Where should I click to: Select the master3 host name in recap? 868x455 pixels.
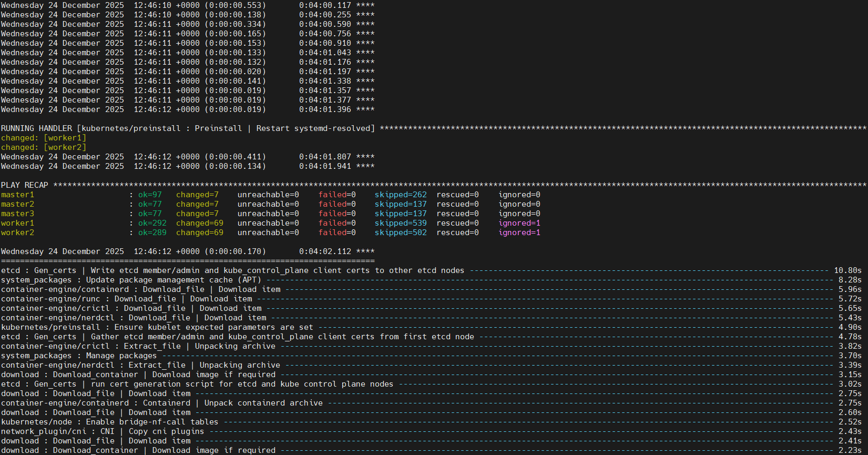pos(17,214)
